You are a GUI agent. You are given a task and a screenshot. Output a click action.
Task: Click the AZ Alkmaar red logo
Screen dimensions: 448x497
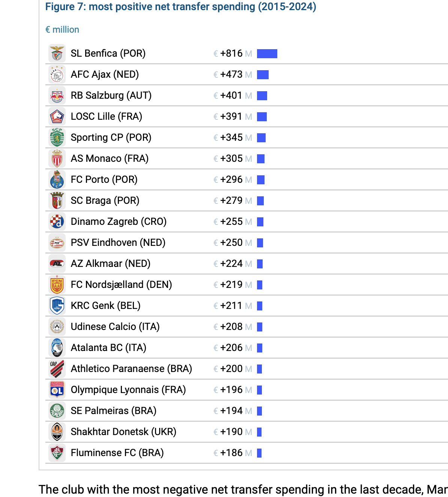57,264
